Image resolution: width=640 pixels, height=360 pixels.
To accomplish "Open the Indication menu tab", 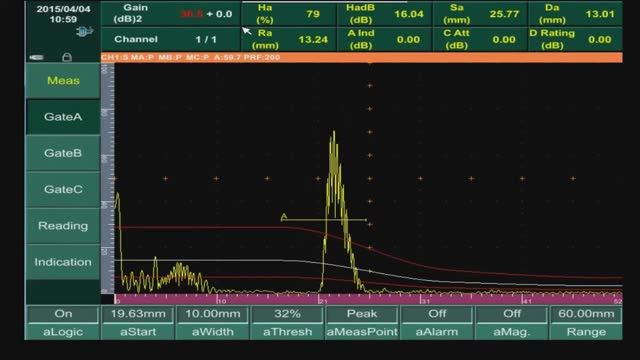I will click(x=63, y=262).
